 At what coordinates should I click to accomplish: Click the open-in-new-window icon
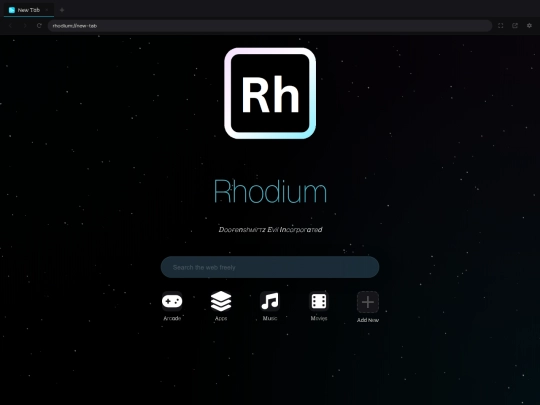click(x=515, y=26)
